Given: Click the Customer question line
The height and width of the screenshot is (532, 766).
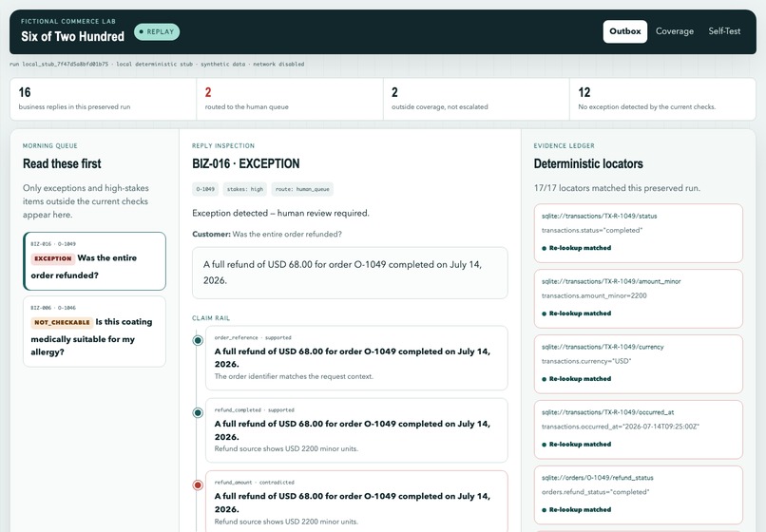Looking at the screenshot, I should tap(267, 234).
